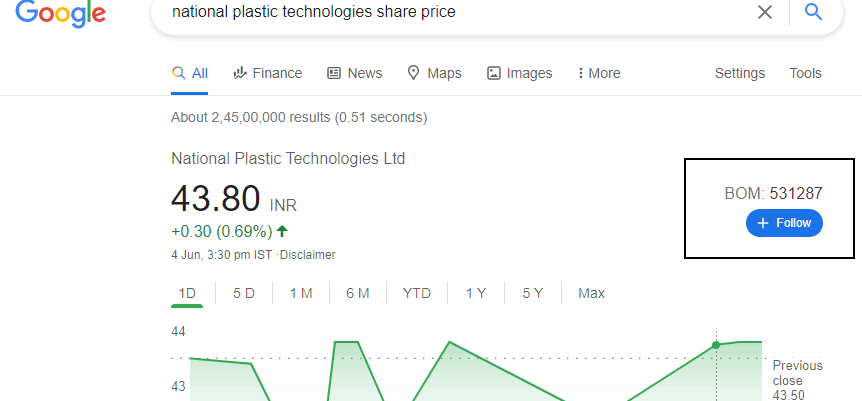Image resolution: width=862 pixels, height=401 pixels.
Task: Click the Google logo
Action: tap(60, 12)
